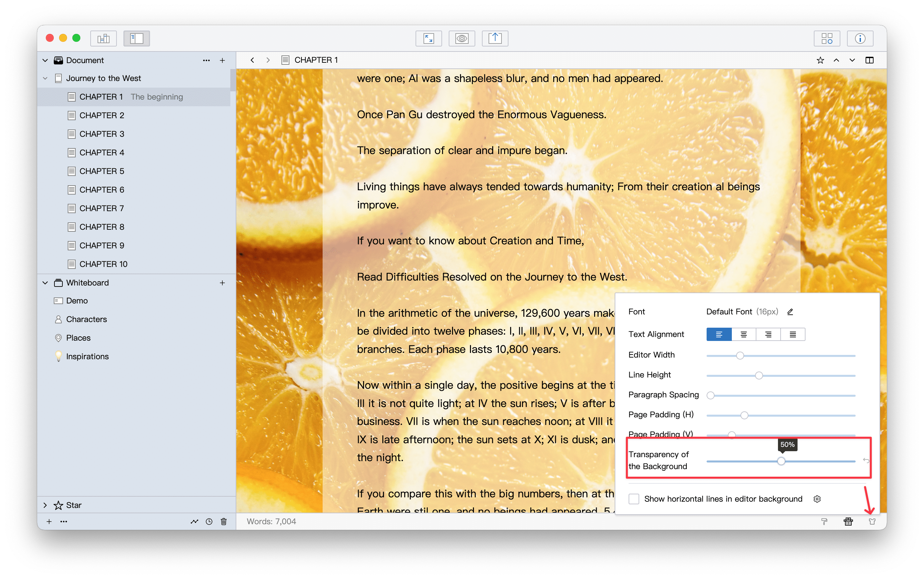Open CHAPTER 2 in the sidebar
924x579 pixels.
[134, 115]
